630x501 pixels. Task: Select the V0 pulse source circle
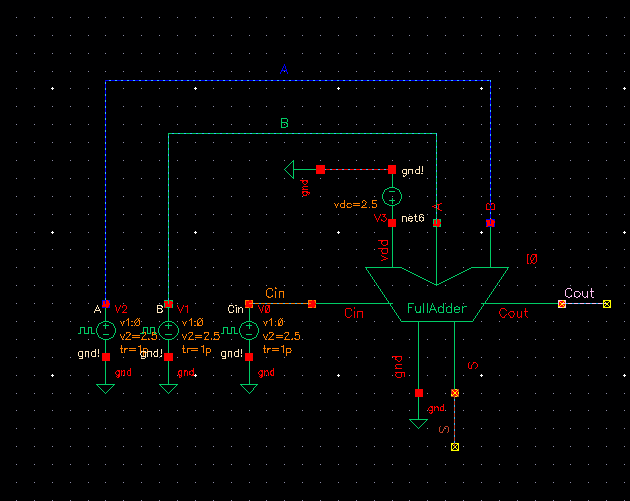click(x=249, y=331)
